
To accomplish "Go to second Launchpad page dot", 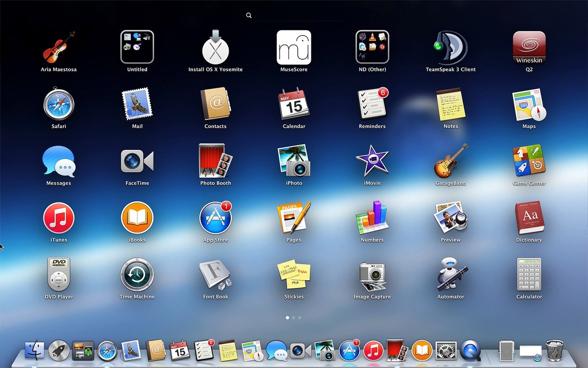I will [293, 318].
